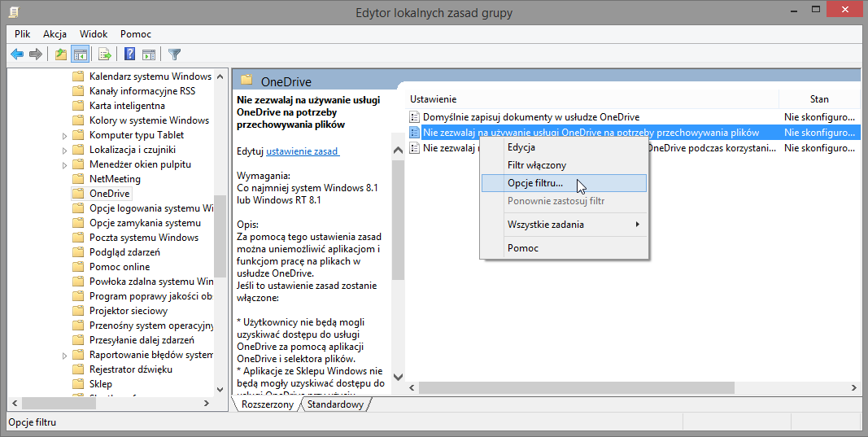Click the Forward arrow toolbar icon
The image size is (868, 437).
coord(36,55)
